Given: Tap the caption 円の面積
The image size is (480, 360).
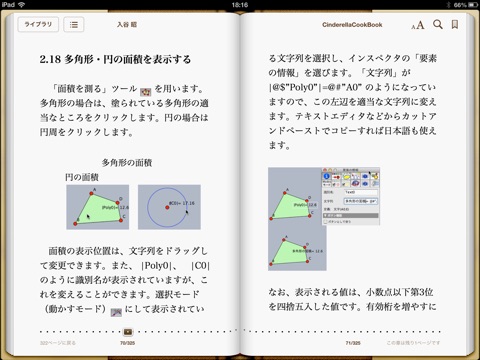Looking at the screenshot, I should 82,177.
